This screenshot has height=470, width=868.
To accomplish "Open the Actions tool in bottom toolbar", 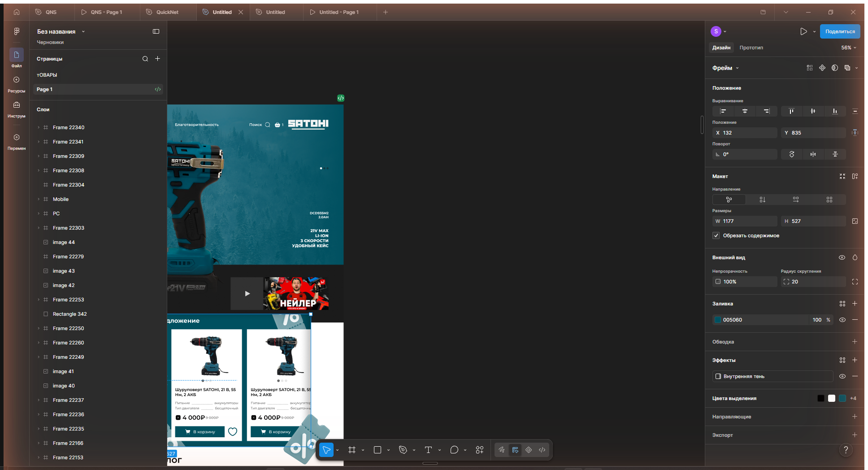I will coord(480,450).
